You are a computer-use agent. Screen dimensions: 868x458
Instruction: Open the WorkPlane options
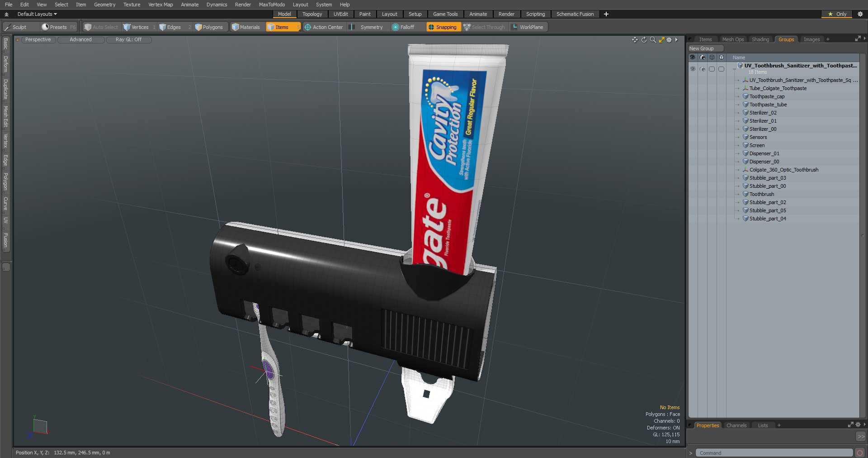click(528, 27)
